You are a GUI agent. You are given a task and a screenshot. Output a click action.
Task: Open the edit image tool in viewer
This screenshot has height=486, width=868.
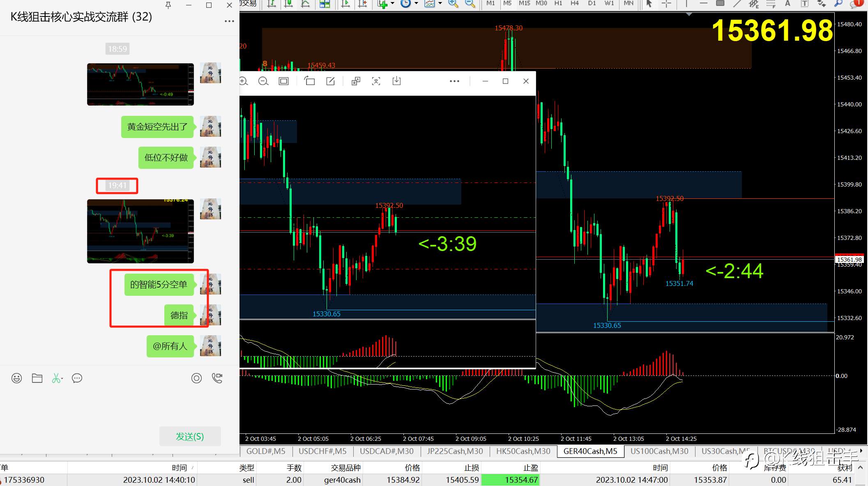pos(330,81)
